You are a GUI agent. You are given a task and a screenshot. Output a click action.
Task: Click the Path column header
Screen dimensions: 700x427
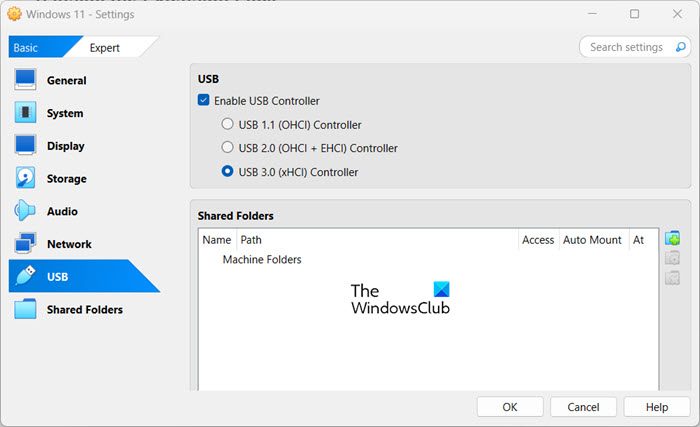coord(377,240)
